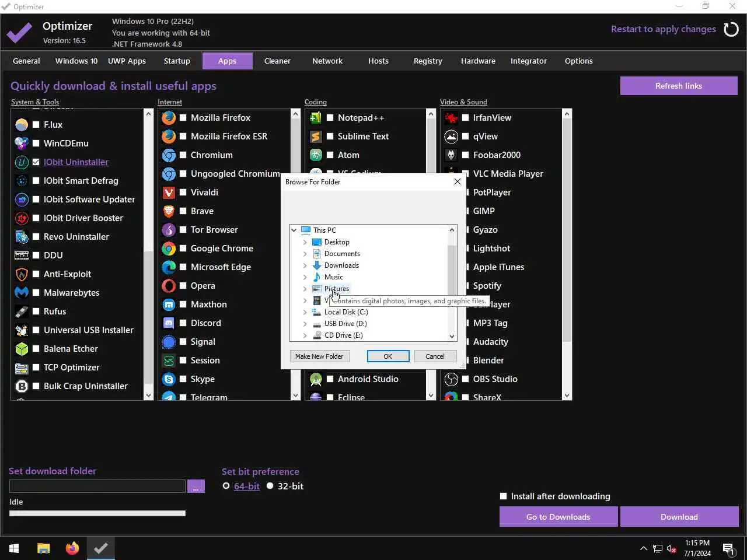Click the Google Chrome icon
Viewport: 747px width, 560px height.
[169, 249]
